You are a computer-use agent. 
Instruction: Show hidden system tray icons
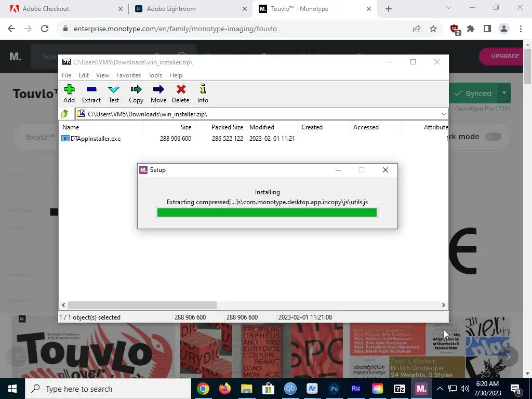(x=440, y=389)
